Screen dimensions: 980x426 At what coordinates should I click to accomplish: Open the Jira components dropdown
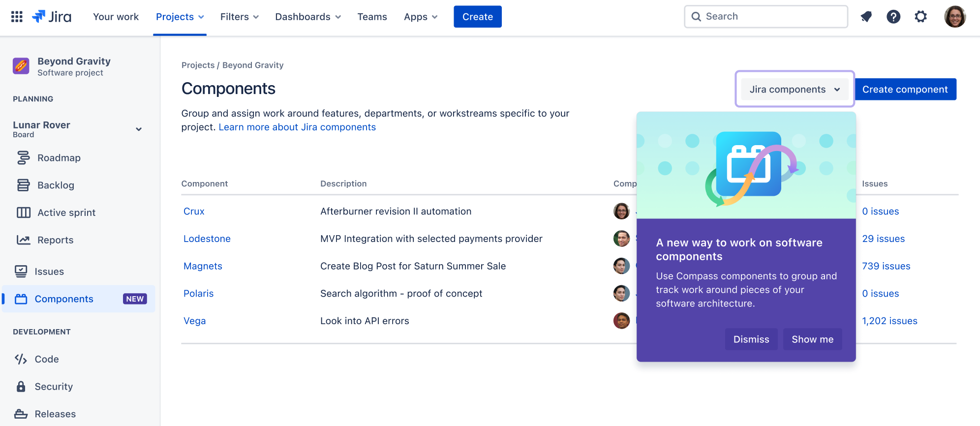pyautogui.click(x=795, y=90)
